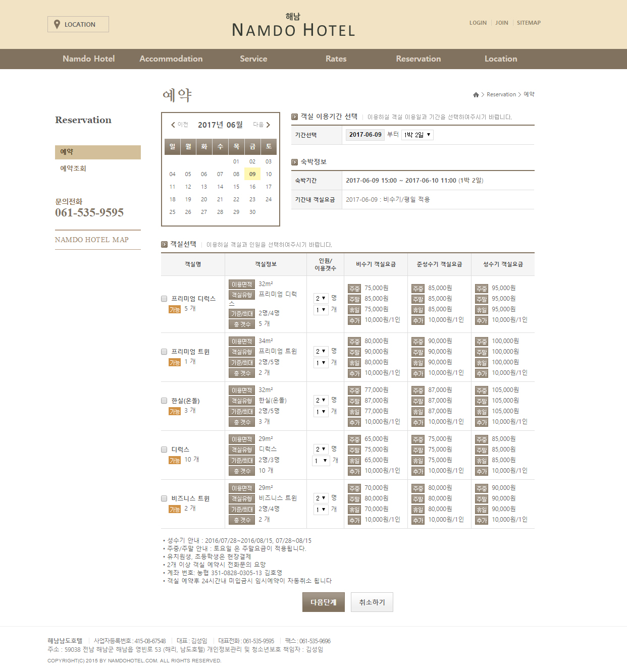
Task: Click the 객실 이용기간 선택 arrow icon
Action: click(295, 117)
